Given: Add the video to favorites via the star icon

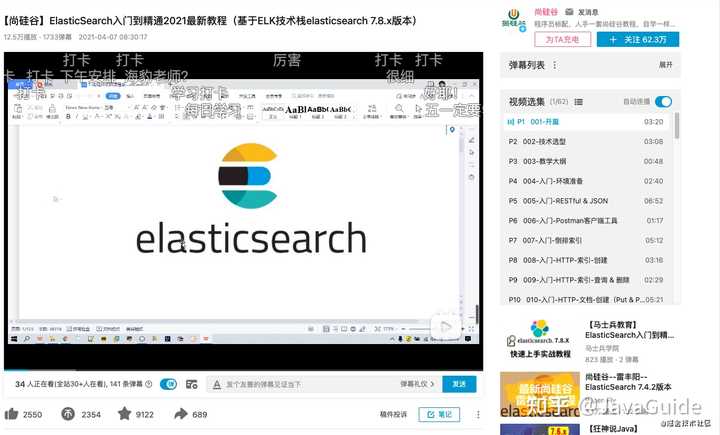Looking at the screenshot, I should (x=124, y=413).
